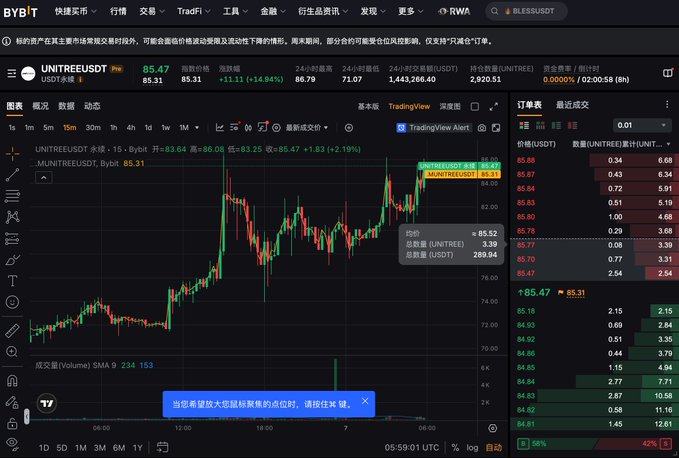
Task: Show only sell orders in order book
Action: point(572,126)
